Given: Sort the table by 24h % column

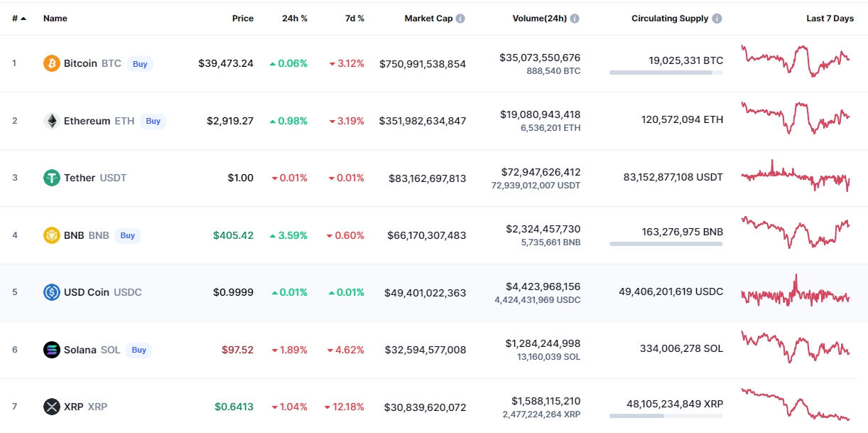Looking at the screenshot, I should click(x=295, y=18).
